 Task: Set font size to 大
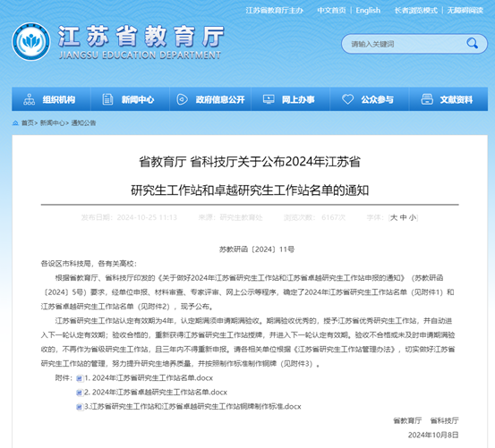pos(394,217)
